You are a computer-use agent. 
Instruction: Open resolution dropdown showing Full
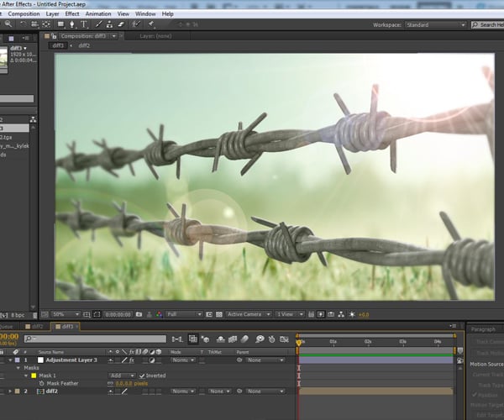[x=184, y=314]
